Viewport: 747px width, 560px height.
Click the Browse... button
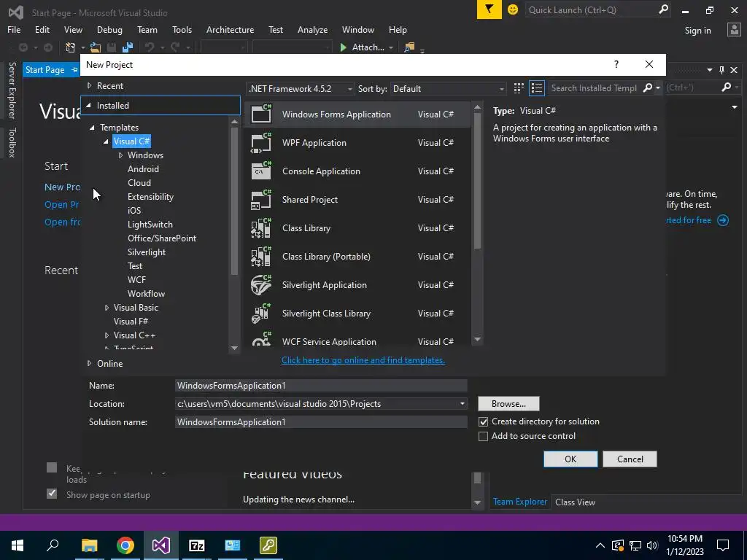[x=508, y=404]
